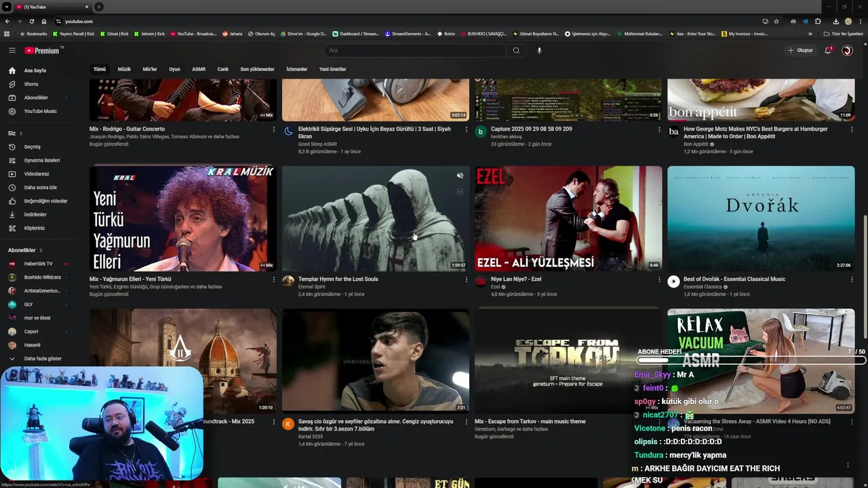This screenshot has height=488, width=868.
Task: Play the EZEL Ali Yüzleşmesi thumbnail
Action: point(568,218)
